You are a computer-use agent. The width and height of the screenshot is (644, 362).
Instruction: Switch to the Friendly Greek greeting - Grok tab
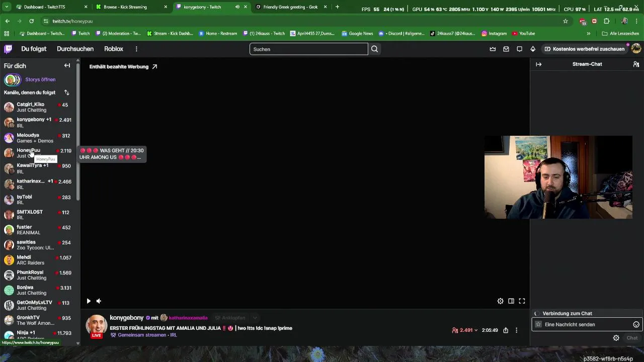tap(292, 7)
